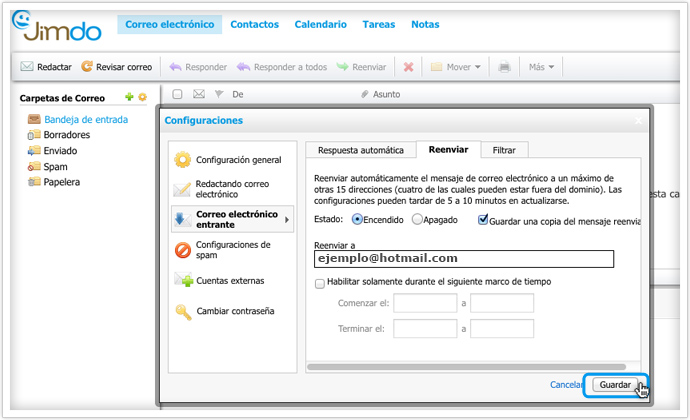Switch to Respuesta automática tab
The image size is (690, 420).
click(361, 150)
